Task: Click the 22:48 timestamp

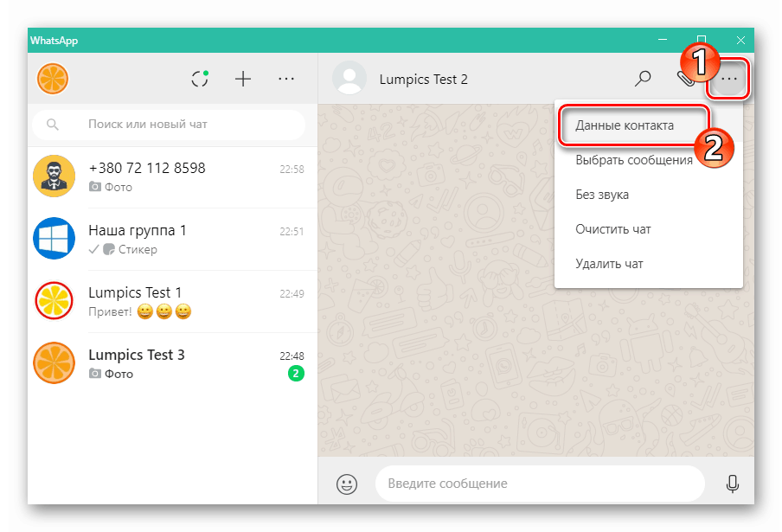Action: click(292, 356)
